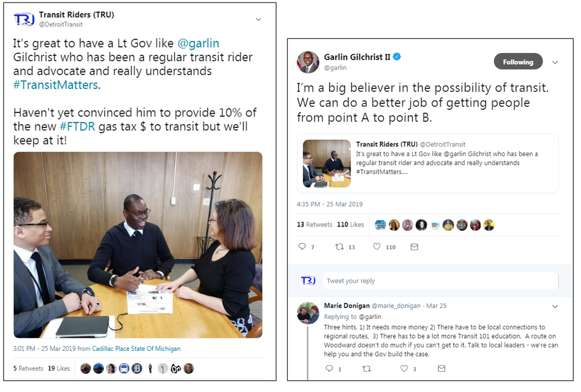Viewport: 581px width, 392px height.
Task: Open dropdown chevron on Transit Riders tweet
Action: click(x=259, y=19)
